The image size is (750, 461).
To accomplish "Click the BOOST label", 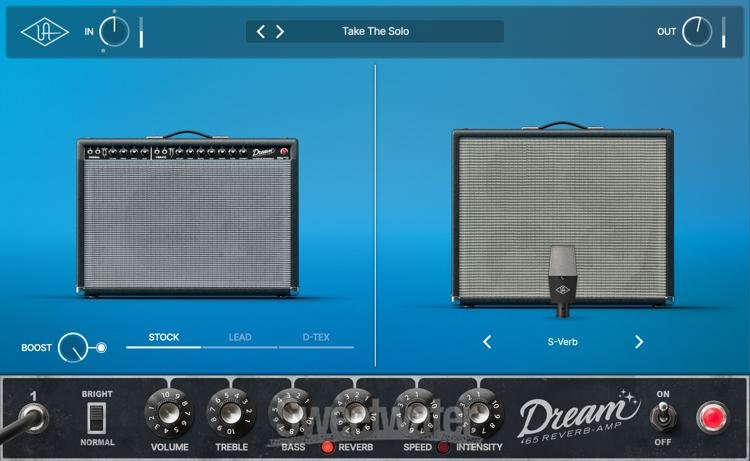I will pyautogui.click(x=36, y=348).
